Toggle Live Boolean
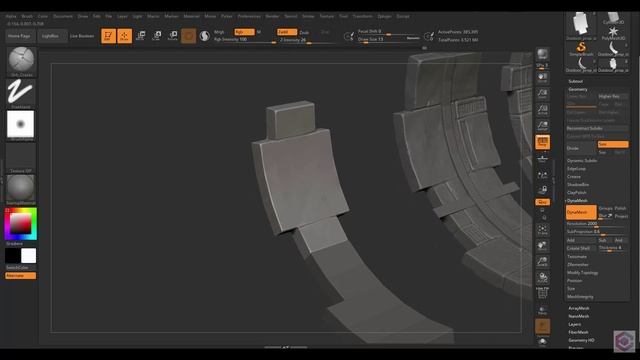 point(82,36)
